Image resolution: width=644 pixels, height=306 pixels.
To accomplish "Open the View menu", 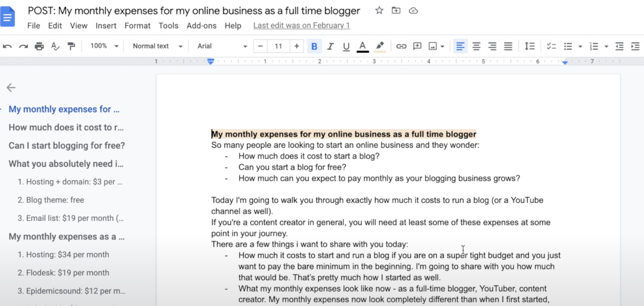I will (79, 26).
